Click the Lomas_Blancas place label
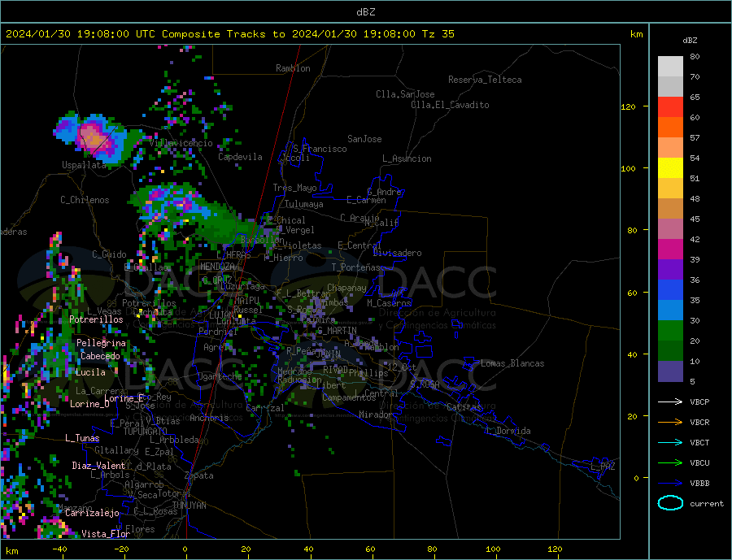 [x=512, y=363]
